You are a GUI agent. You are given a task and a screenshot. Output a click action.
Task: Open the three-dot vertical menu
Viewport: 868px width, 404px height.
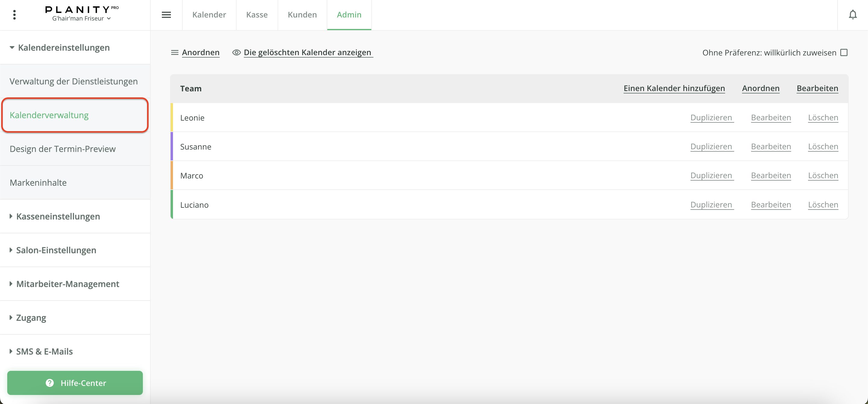tap(14, 15)
